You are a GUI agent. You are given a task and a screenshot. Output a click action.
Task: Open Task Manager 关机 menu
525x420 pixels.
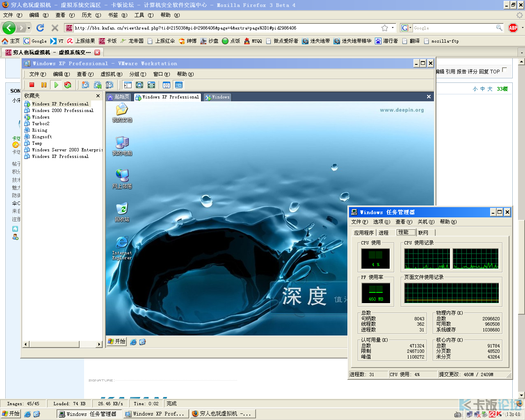426,222
